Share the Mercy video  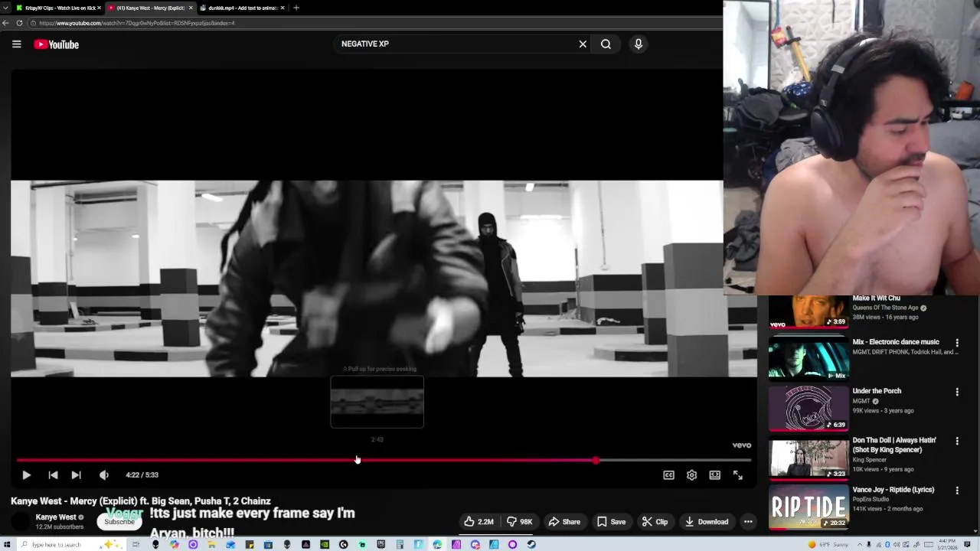tap(564, 522)
